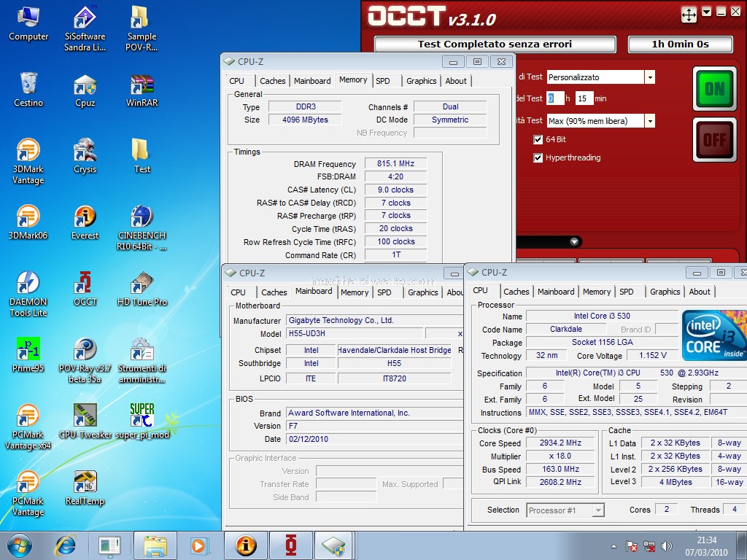Switch to Everest taskbar button
Screen dimensions: 747x560
pyautogui.click(x=246, y=545)
